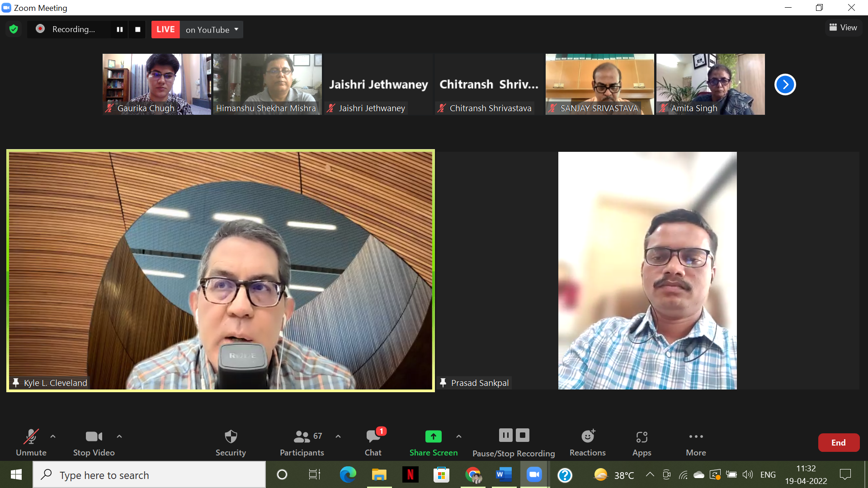Expand audio options arrow beside Unmute

(53, 436)
